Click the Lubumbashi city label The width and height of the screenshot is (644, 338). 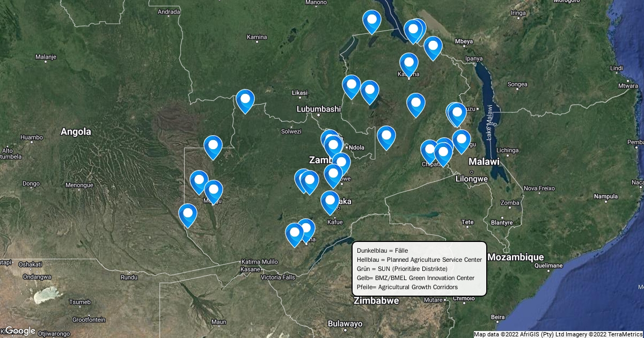pos(319,109)
